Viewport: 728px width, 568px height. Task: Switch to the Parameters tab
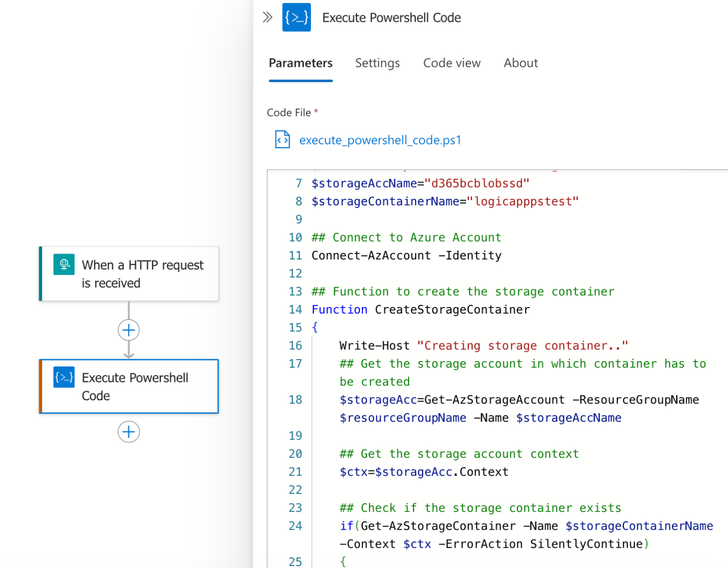pos(301,63)
